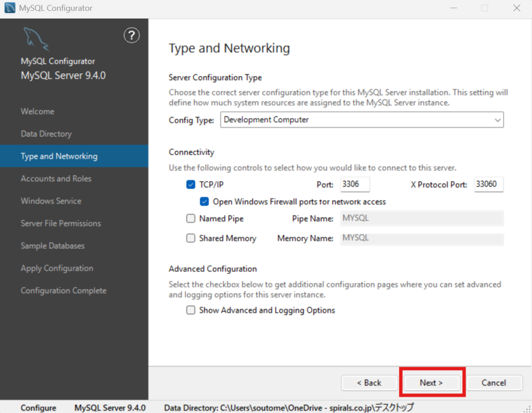
Task: Focus the X Protocol Port field
Action: click(488, 184)
